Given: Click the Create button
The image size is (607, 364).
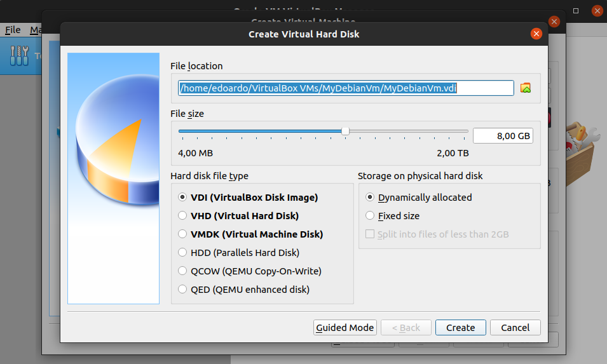Looking at the screenshot, I should pyautogui.click(x=461, y=328).
